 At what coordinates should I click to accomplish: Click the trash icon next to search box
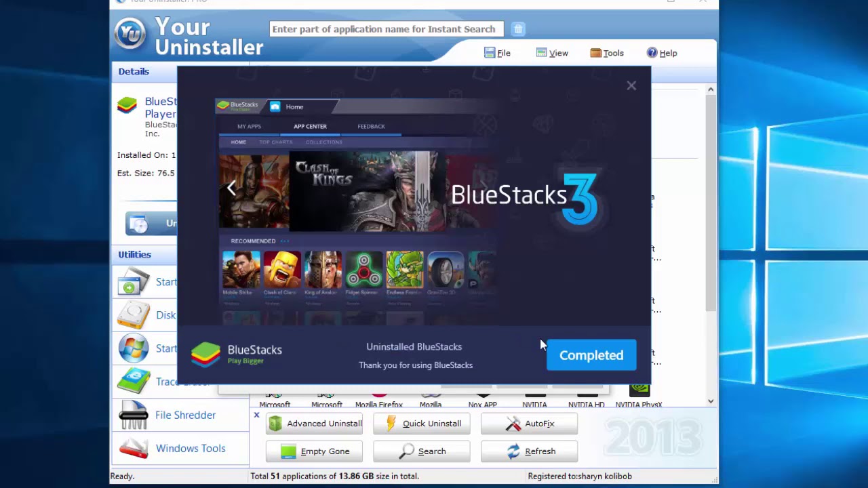pyautogui.click(x=518, y=29)
